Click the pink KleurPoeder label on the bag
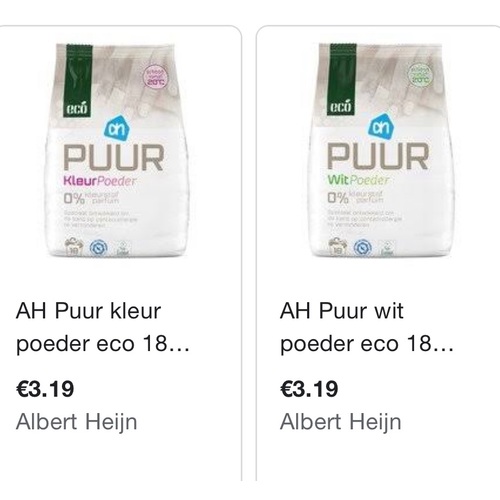Viewport: 500px width, 500px height. (x=100, y=181)
